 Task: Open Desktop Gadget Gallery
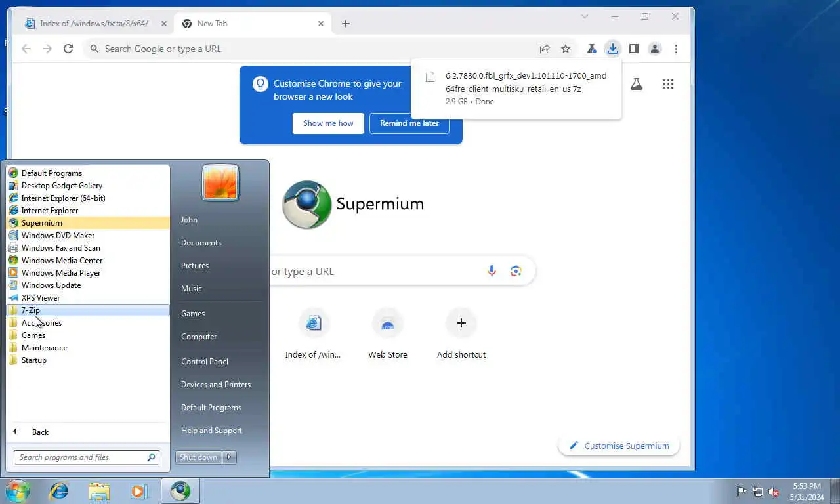tap(88, 186)
